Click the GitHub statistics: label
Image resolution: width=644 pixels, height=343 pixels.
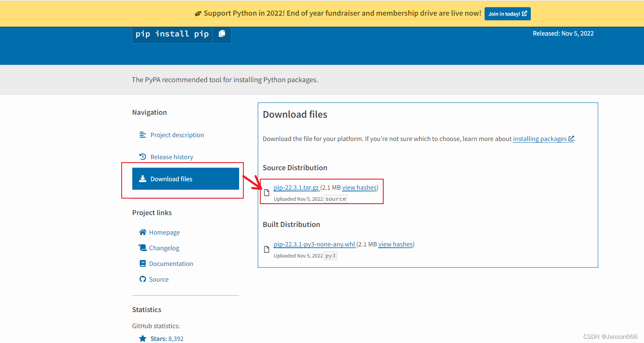[156, 326]
